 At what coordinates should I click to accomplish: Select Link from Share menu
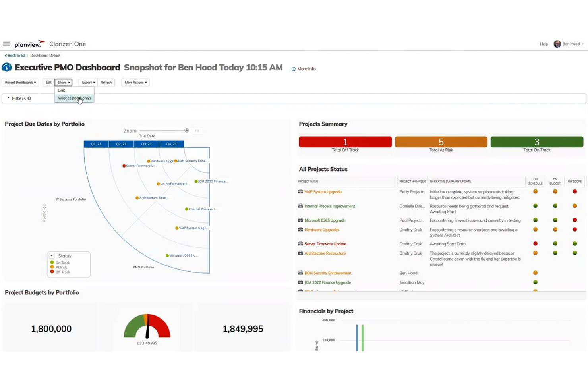coord(74,91)
